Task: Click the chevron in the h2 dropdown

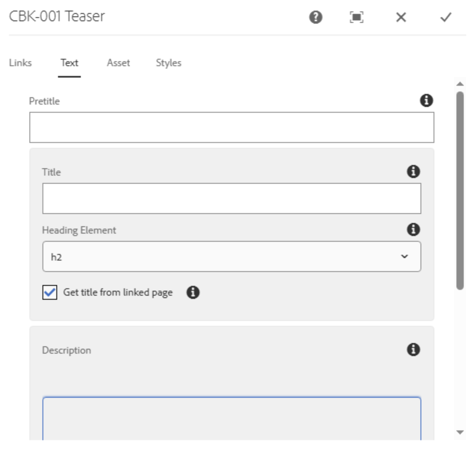Action: [404, 256]
